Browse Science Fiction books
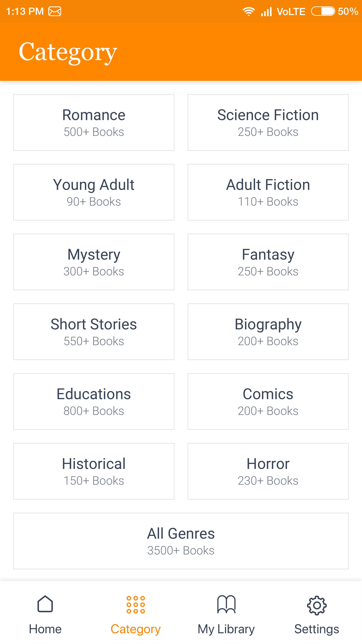362x644 pixels. (268, 122)
